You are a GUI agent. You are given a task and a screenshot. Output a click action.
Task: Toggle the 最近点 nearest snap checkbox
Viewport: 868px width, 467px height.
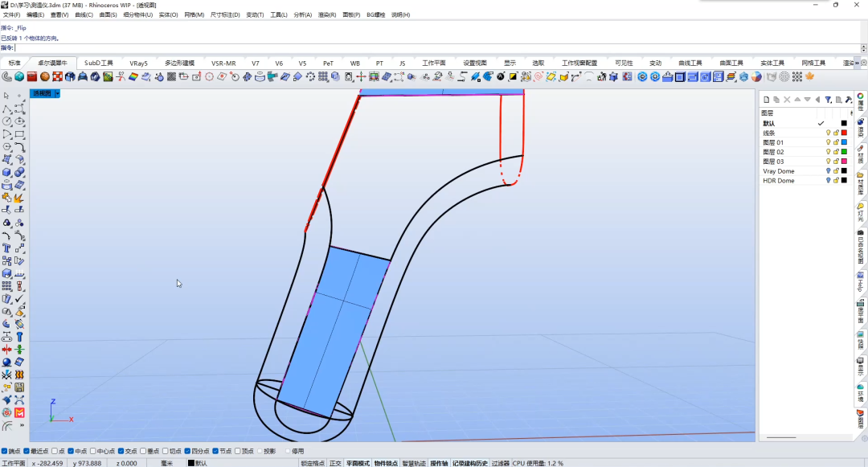(27, 452)
